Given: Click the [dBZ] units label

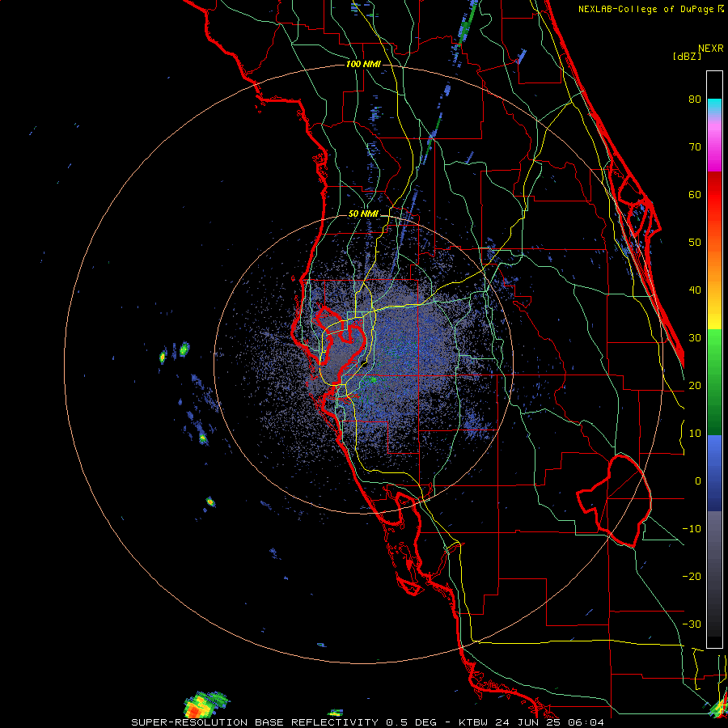Looking at the screenshot, I should (x=687, y=57).
